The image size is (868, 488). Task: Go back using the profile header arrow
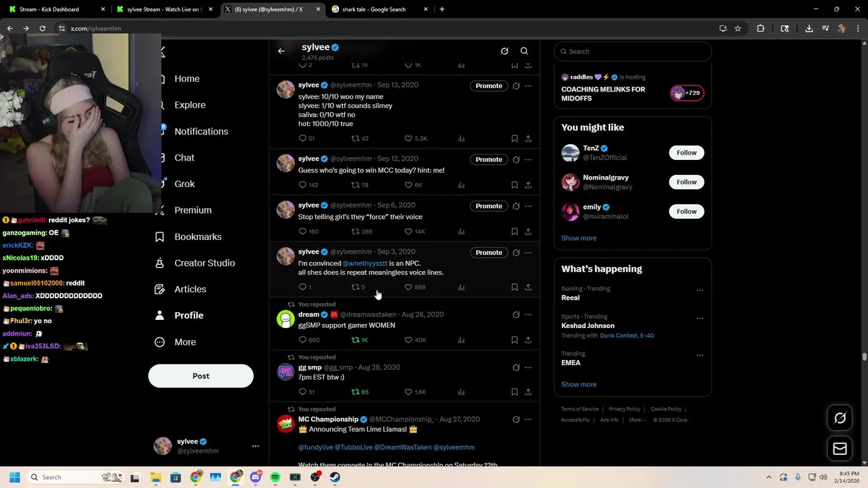click(x=281, y=51)
